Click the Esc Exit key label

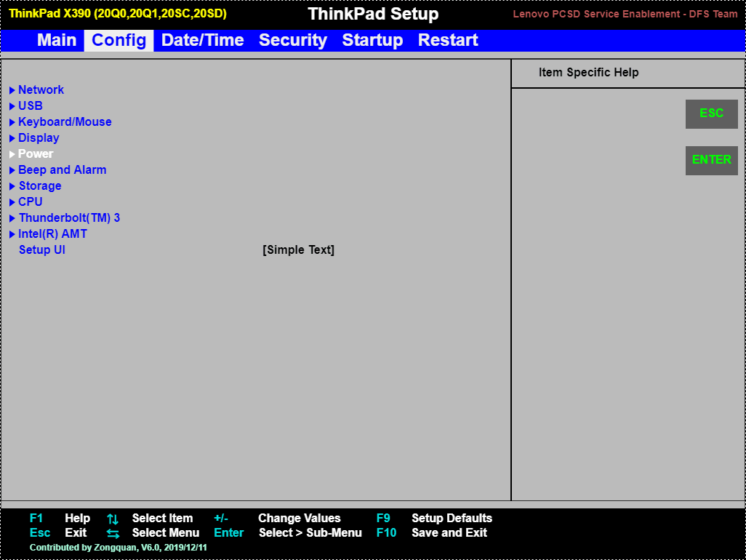40,533
